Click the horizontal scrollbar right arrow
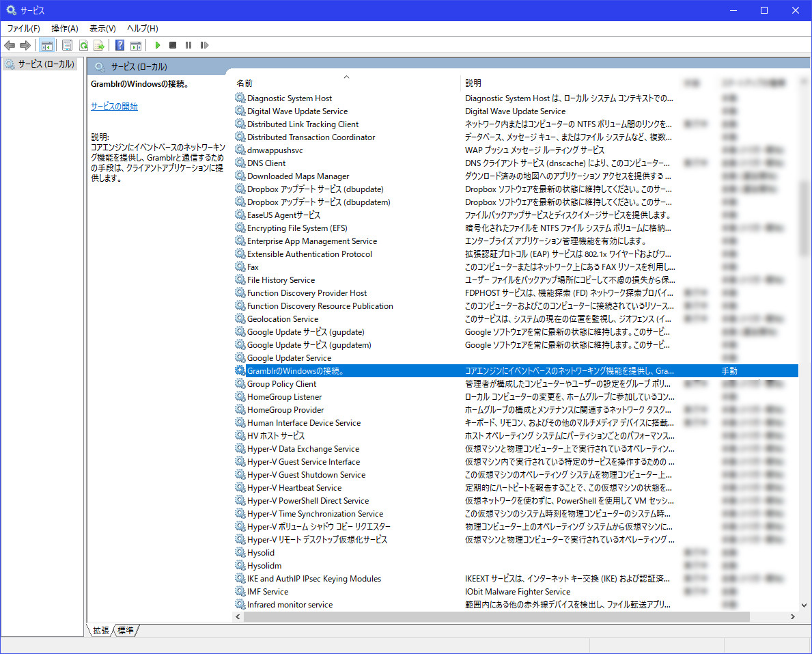This screenshot has height=654, width=812. 792,616
